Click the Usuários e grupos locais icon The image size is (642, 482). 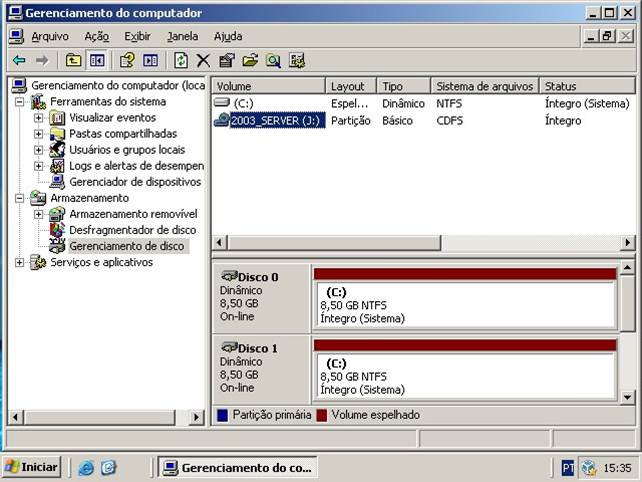[57, 150]
